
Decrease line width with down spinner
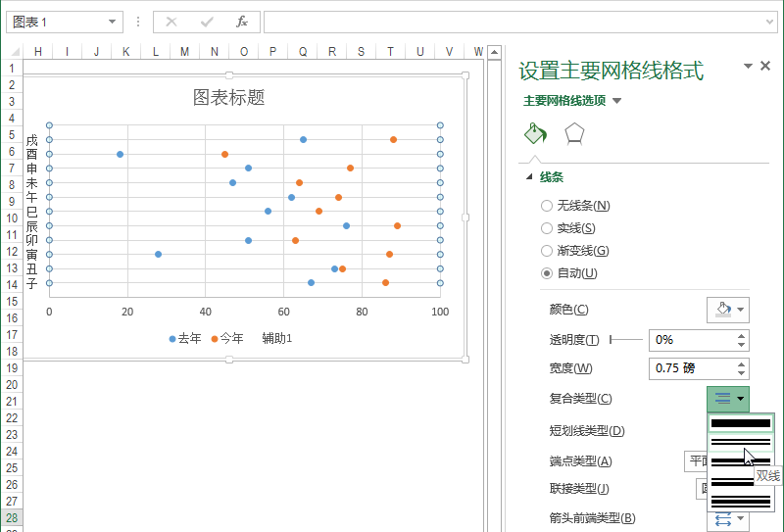pos(742,373)
